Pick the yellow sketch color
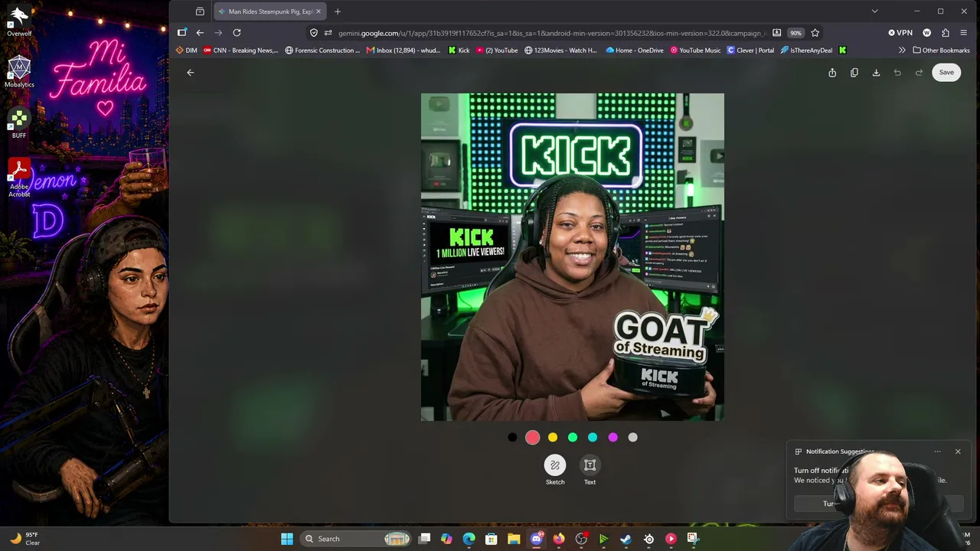The image size is (980, 551). [x=553, y=437]
